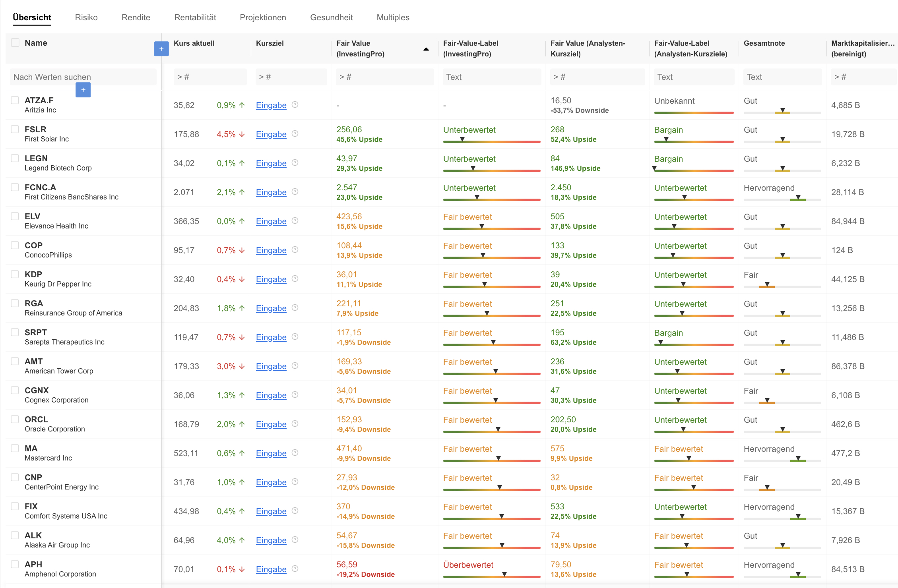Open help icon next to RGA Eingabe
Image resolution: width=898 pixels, height=588 pixels.
tap(295, 308)
